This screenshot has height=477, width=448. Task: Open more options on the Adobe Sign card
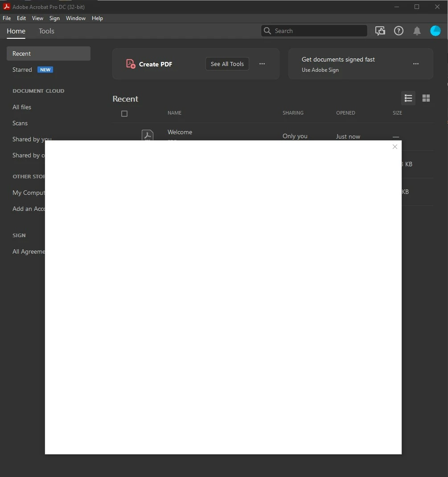tap(416, 64)
